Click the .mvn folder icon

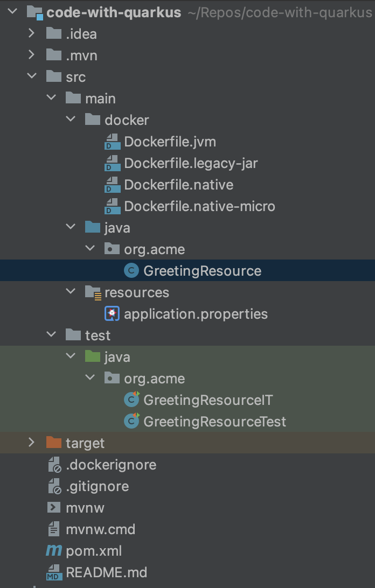(54, 55)
